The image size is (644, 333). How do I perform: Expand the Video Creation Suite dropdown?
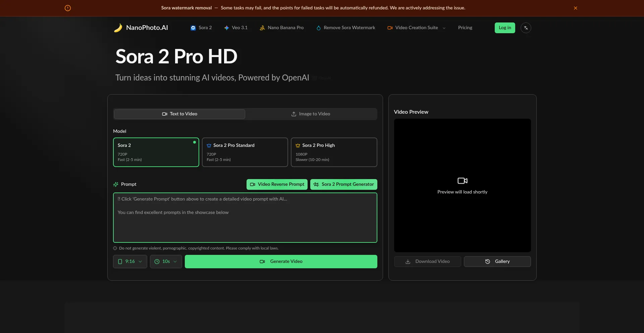pos(416,28)
